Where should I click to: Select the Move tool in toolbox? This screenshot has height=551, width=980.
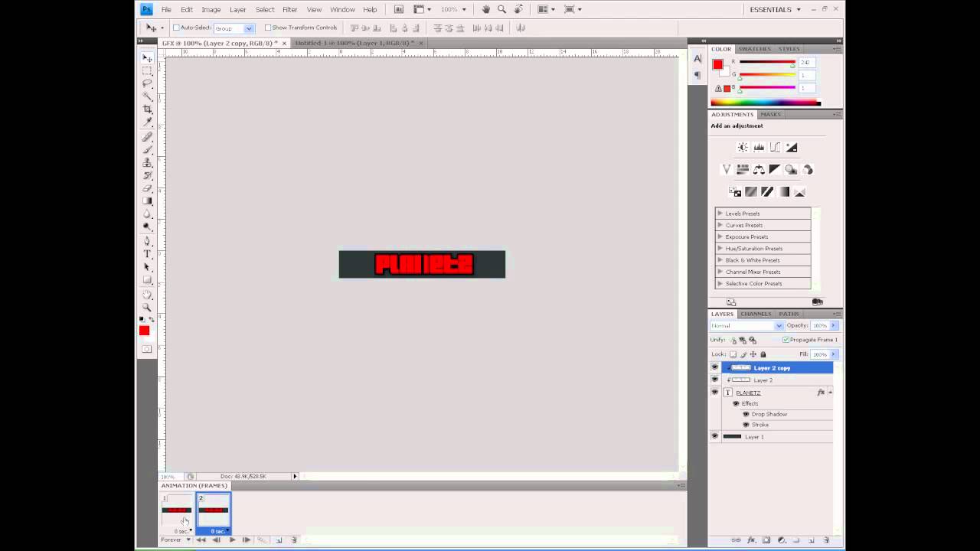[x=147, y=58]
